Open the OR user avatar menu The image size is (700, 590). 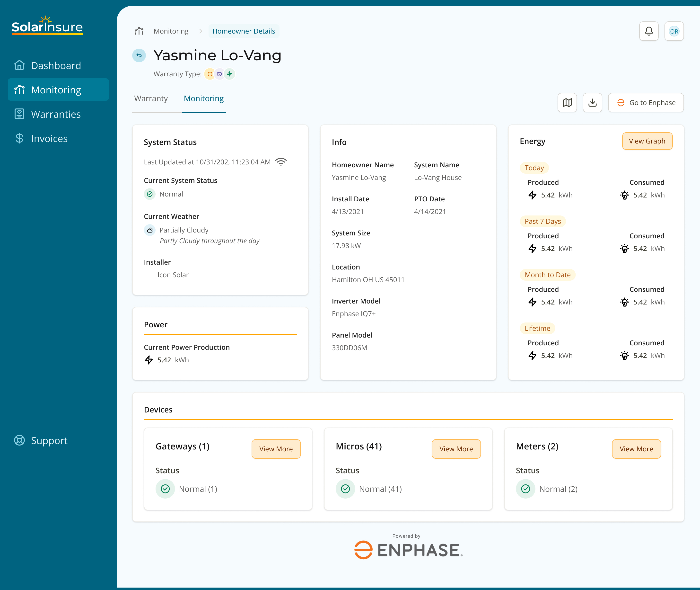click(674, 31)
